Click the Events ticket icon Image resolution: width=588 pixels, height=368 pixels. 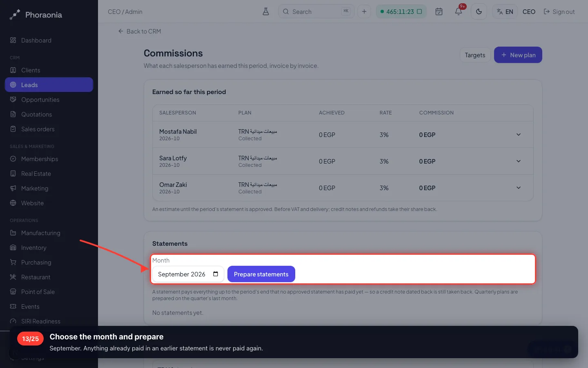(13, 306)
